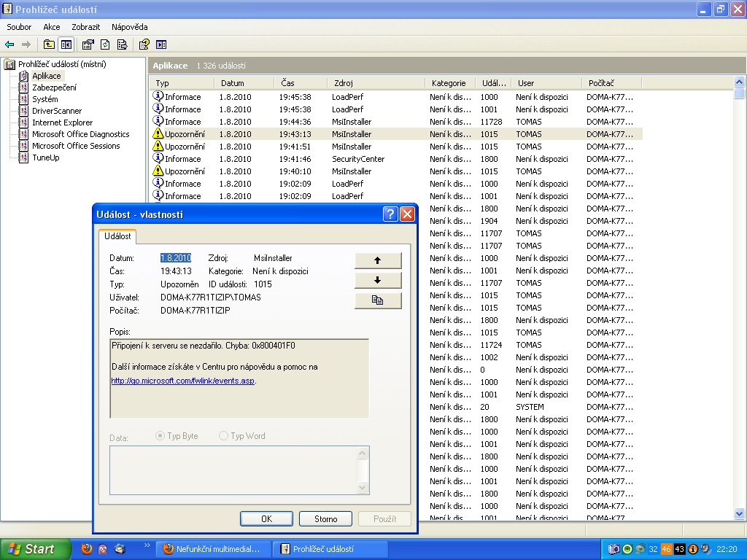Go to next event with down arrow button
Image resolution: width=747 pixels, height=560 pixels.
(378, 280)
